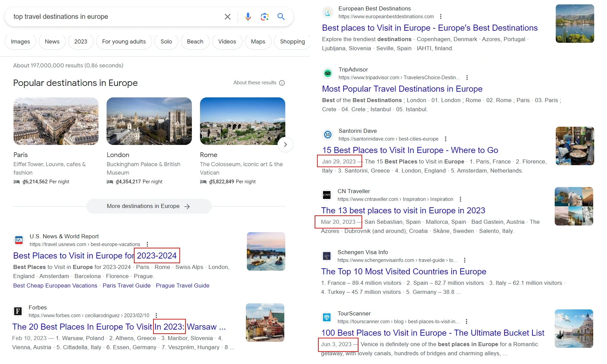This screenshot has width=607, height=364.
Task: Open the three-dot menu for the Forbes result
Action: (x=156, y=315)
